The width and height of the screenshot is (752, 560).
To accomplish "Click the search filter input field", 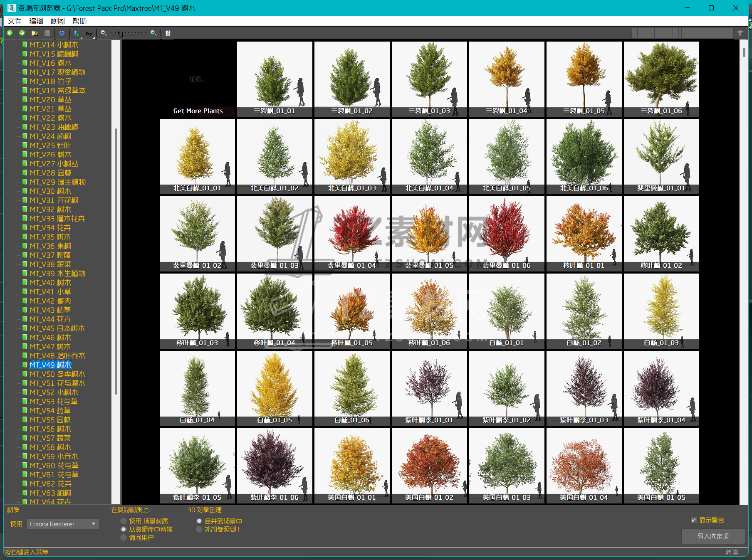I will (707, 33).
